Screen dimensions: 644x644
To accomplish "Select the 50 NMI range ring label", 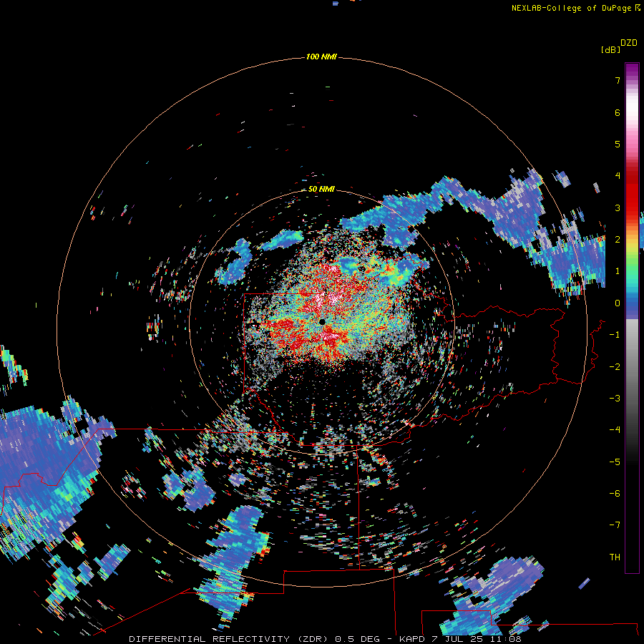I will 321,189.
